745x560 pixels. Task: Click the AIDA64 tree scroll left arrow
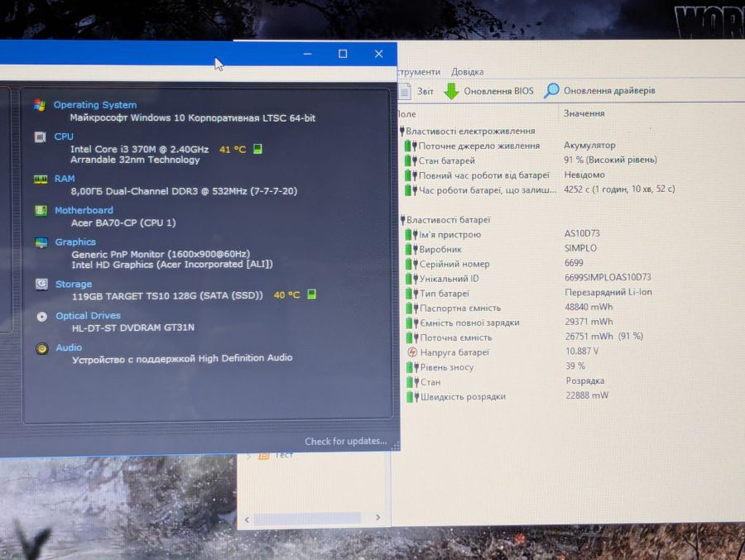247,519
